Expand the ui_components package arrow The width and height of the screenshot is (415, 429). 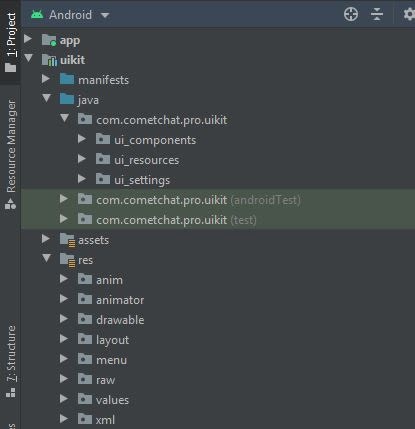pyautogui.click(x=82, y=139)
